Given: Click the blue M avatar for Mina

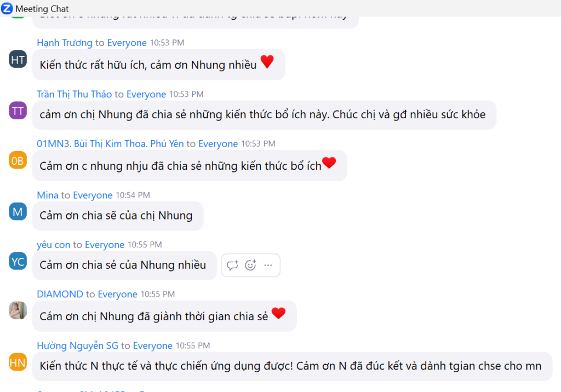Looking at the screenshot, I should click(18, 211).
